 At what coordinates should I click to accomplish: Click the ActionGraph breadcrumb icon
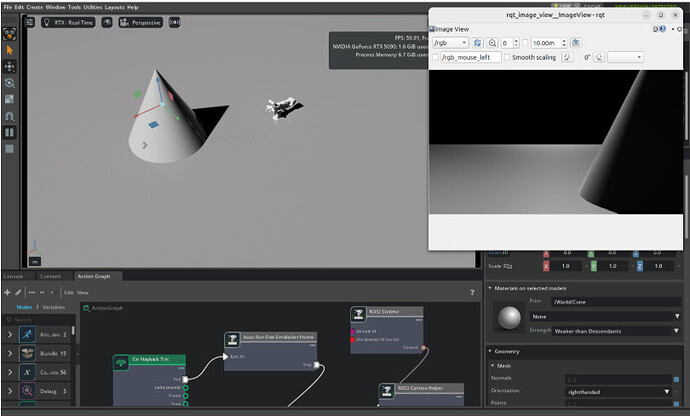tap(87, 308)
